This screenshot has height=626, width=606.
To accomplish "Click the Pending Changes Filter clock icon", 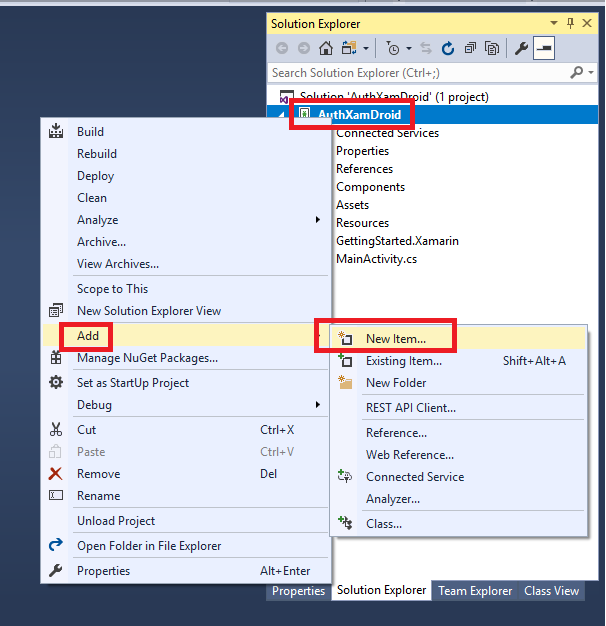I will [393, 48].
